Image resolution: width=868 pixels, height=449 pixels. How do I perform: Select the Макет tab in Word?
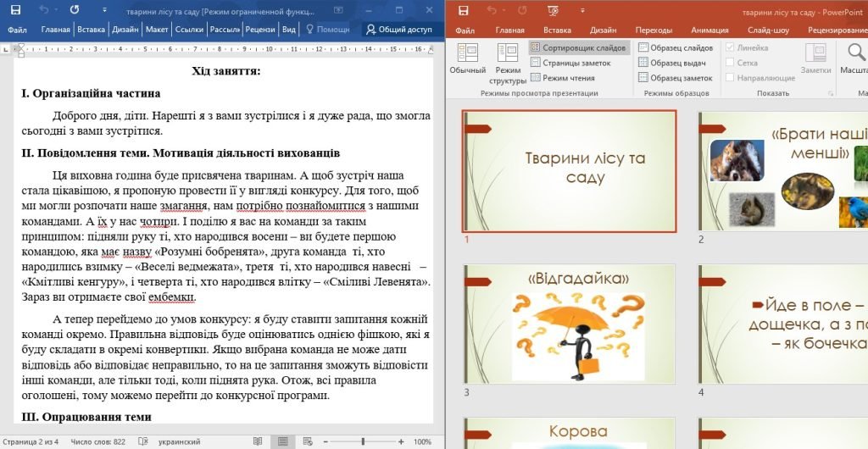click(x=157, y=30)
